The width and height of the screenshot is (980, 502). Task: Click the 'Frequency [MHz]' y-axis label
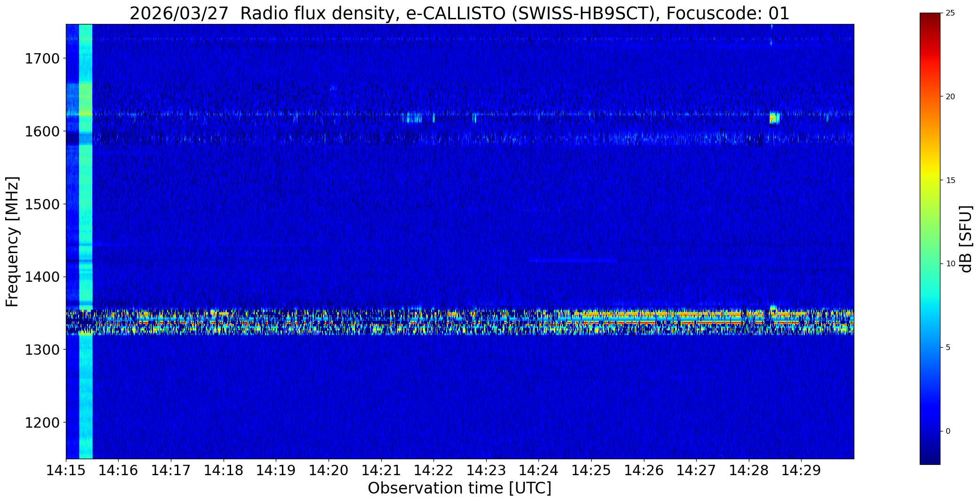13,241
